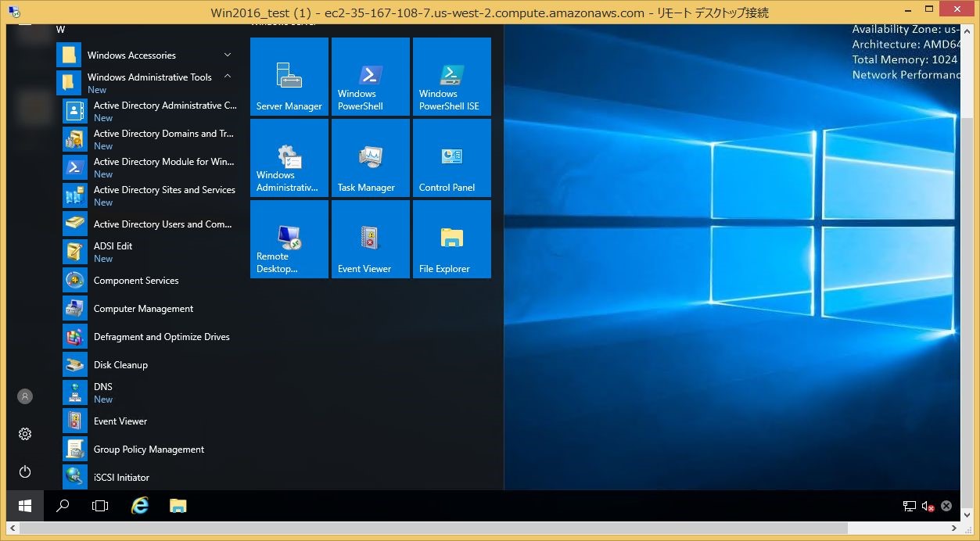Viewport: 980px width, 541px height.
Task: Open Task View on the taskbar
Action: (x=100, y=506)
